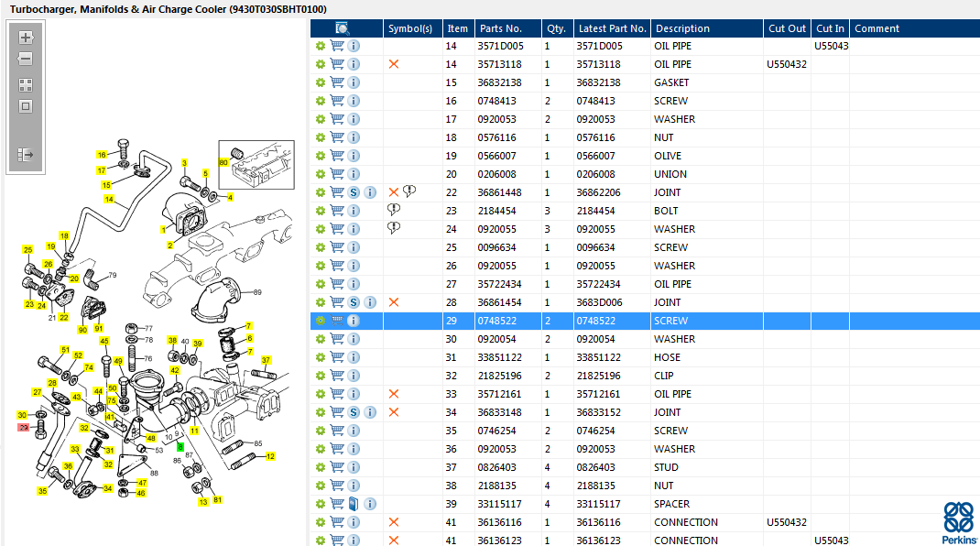Zoom out of the parts diagram

26,60
